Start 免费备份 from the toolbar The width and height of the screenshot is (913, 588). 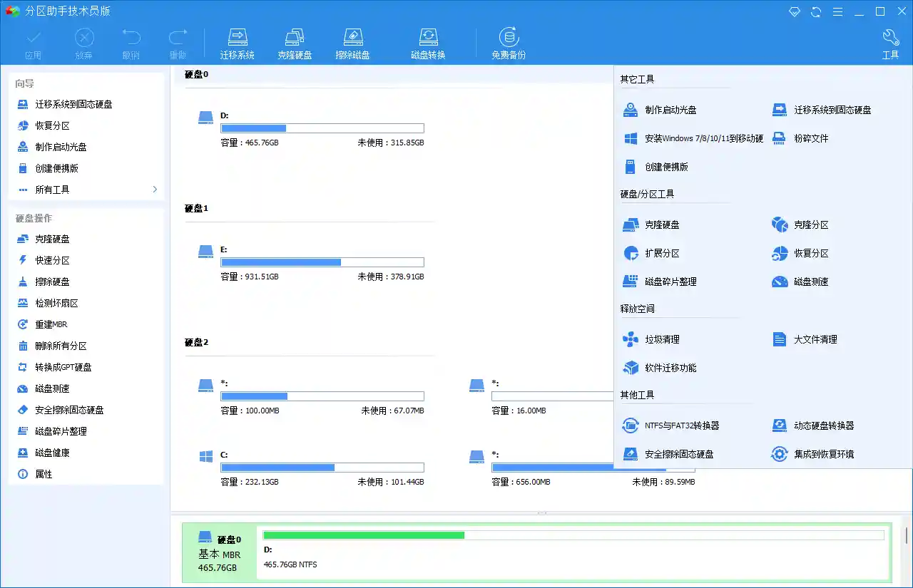click(x=508, y=41)
